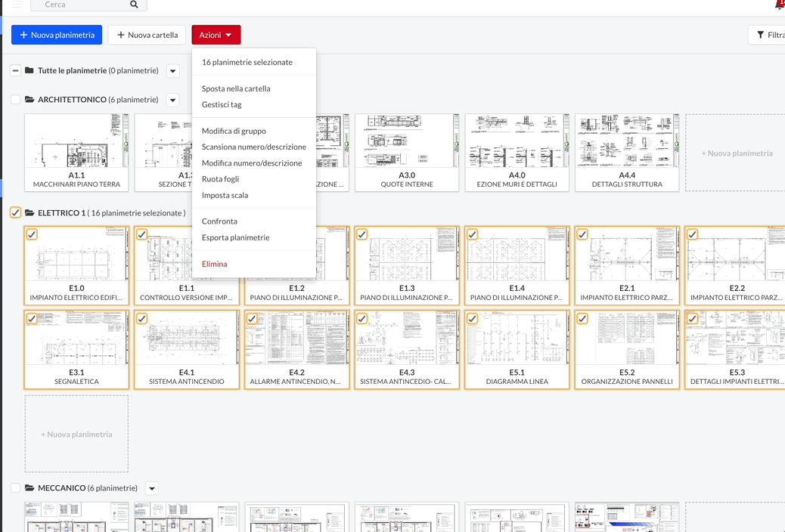Click the 16 planimetrie selezionate header

click(x=247, y=62)
